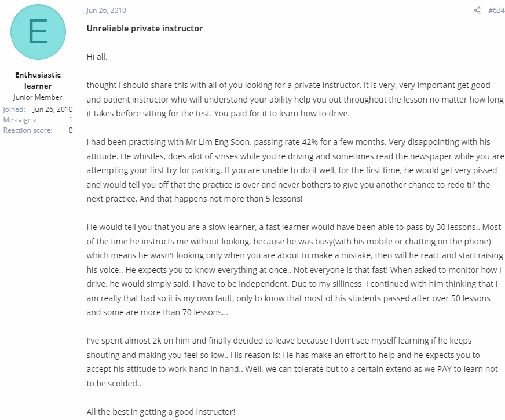
Task: Click the paragraph starting "thought I should share"
Action: [x=295, y=99]
